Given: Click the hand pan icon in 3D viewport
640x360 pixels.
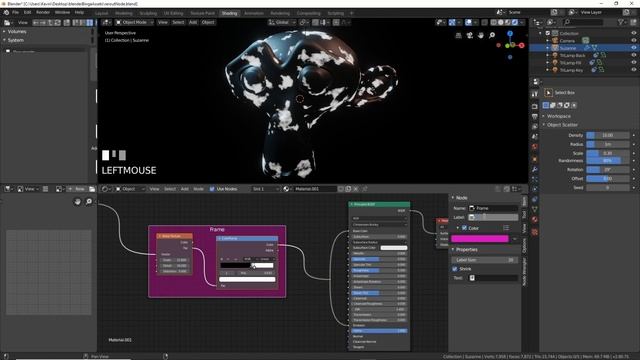Looking at the screenshot, I should (481, 36).
